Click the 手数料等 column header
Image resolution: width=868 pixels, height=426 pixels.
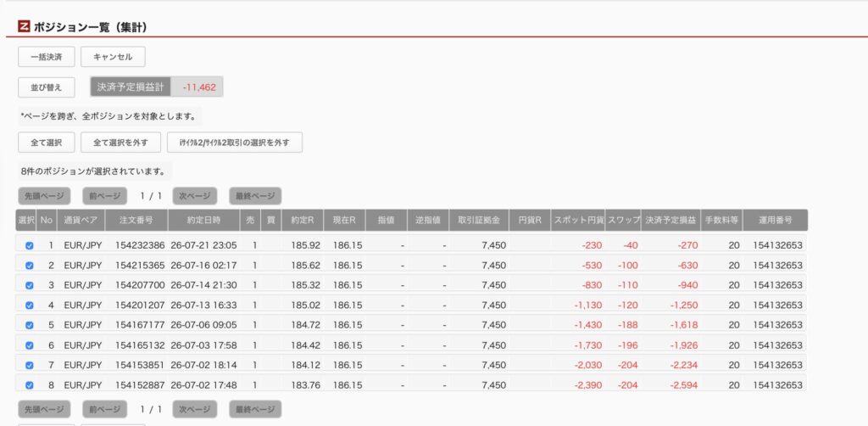[721, 220]
